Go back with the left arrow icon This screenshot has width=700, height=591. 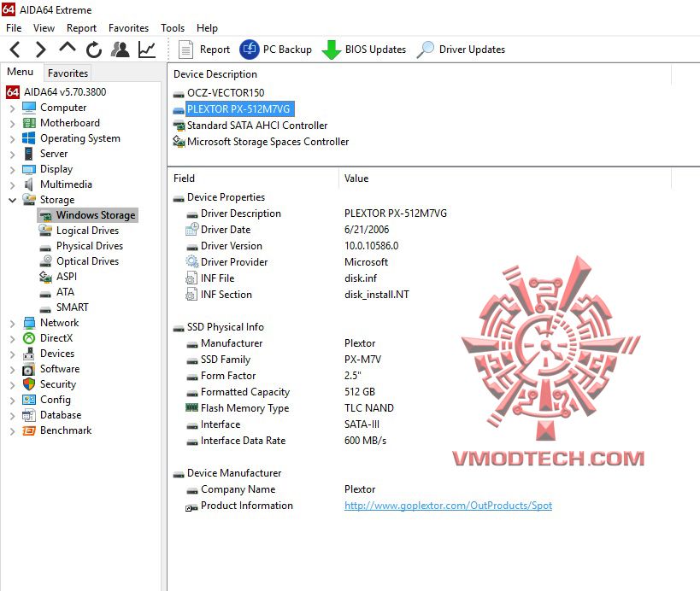15,49
